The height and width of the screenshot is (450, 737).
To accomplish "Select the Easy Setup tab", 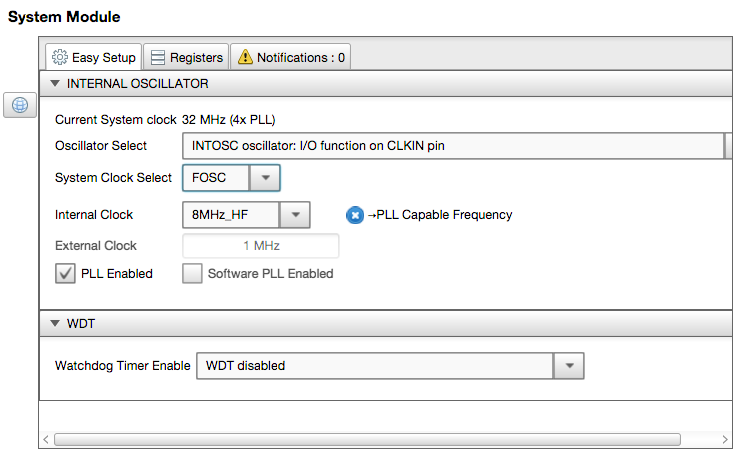I will [x=93, y=57].
